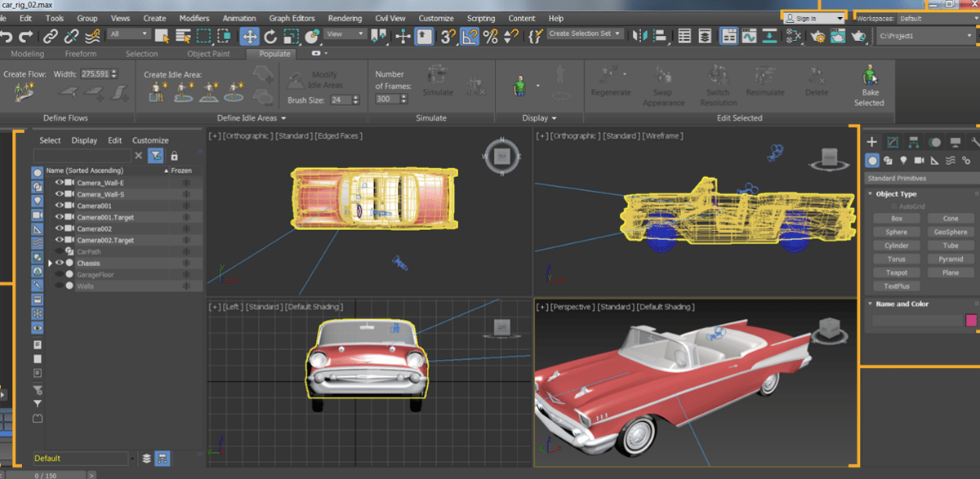
Task: Toggle visibility eye of Camera001
Action: point(60,206)
